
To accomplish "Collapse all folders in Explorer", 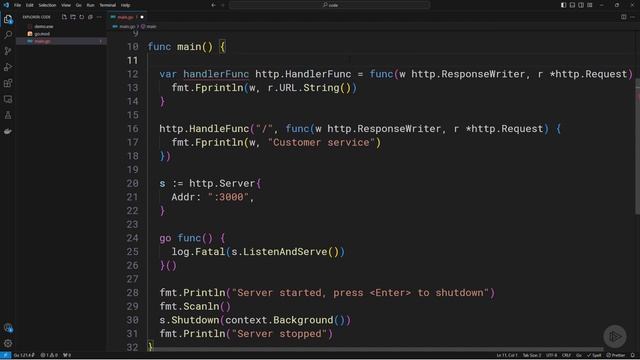I will tap(90, 17).
